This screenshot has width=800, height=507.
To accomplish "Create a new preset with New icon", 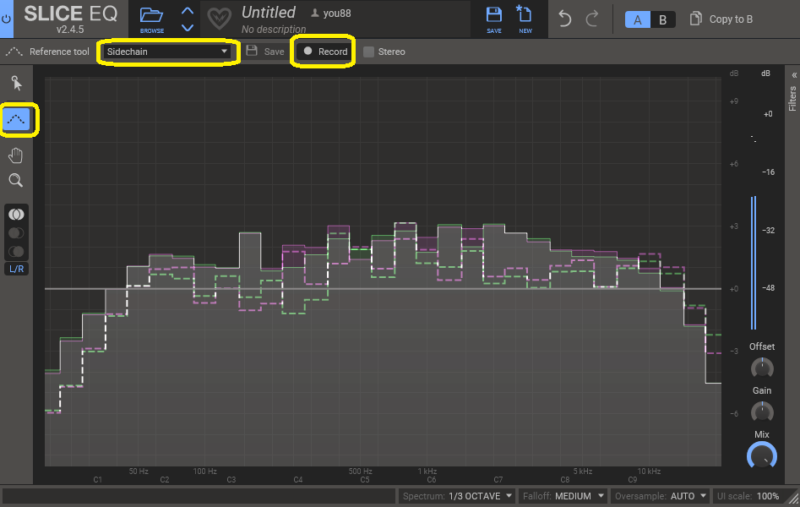I will pos(524,18).
